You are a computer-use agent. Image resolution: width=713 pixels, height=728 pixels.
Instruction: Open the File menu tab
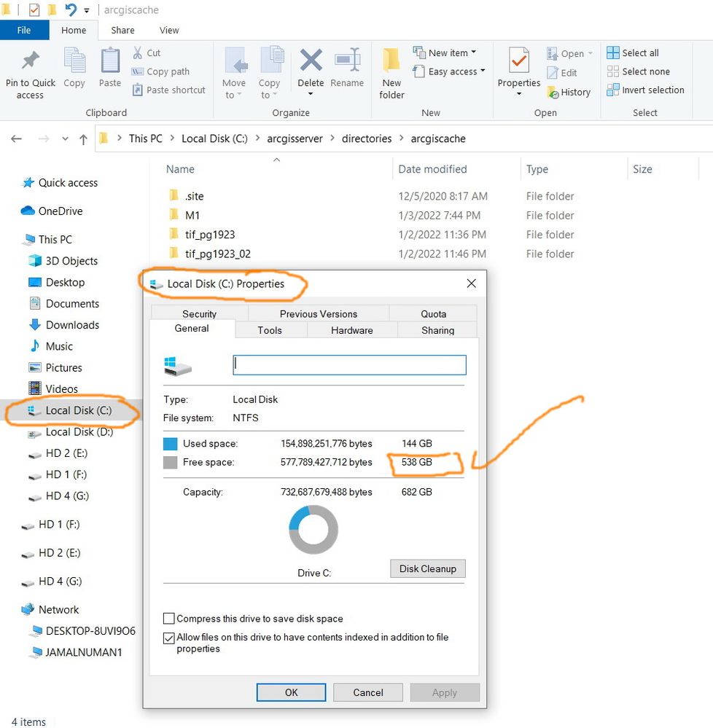(x=24, y=30)
